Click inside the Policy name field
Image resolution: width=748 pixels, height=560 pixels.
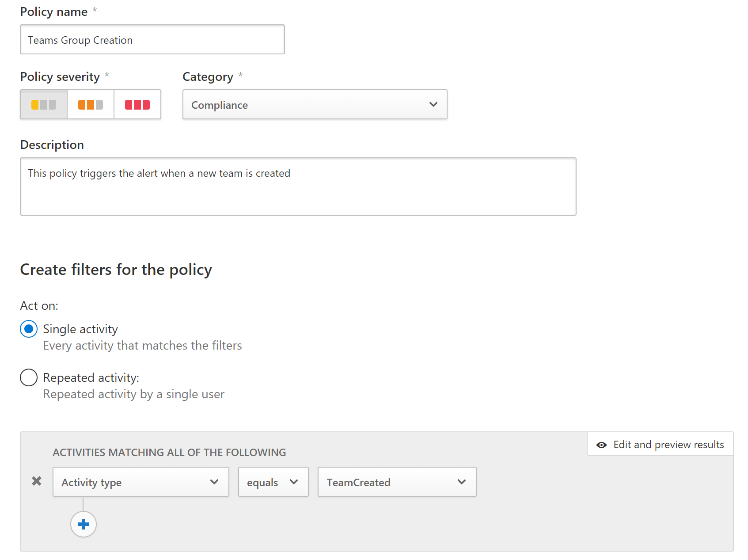point(152,39)
